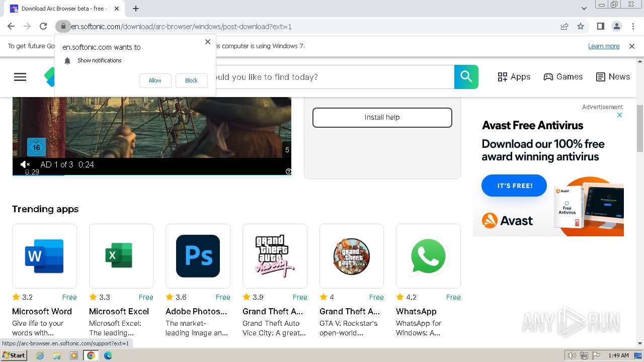
Task: Open the Chrome profile avatar
Action: tap(616, 26)
